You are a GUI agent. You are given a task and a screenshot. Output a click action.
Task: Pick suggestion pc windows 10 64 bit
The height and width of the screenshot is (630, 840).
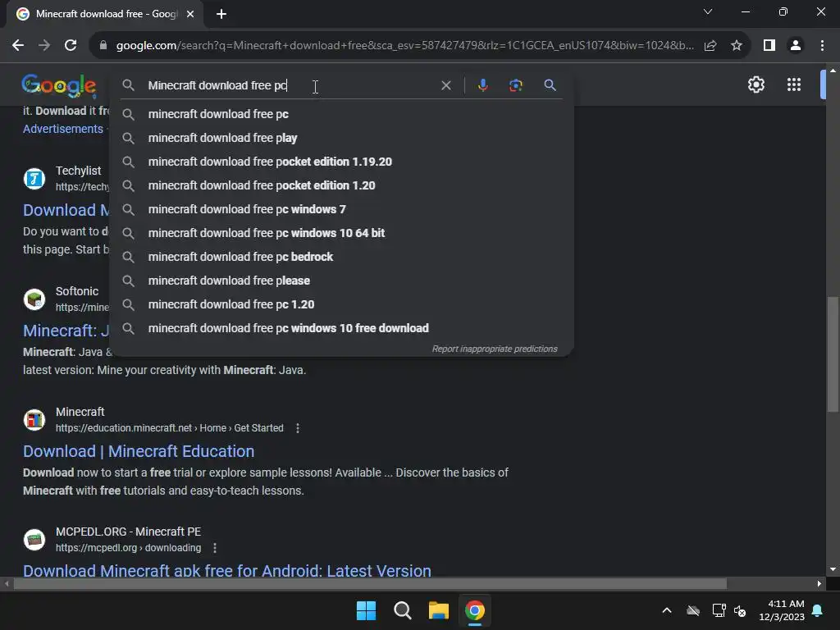click(342, 233)
